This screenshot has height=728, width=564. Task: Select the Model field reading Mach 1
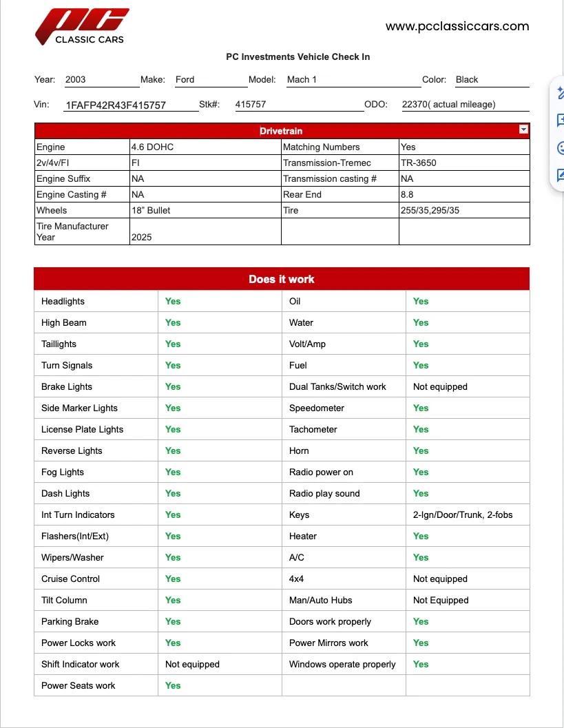353,79
